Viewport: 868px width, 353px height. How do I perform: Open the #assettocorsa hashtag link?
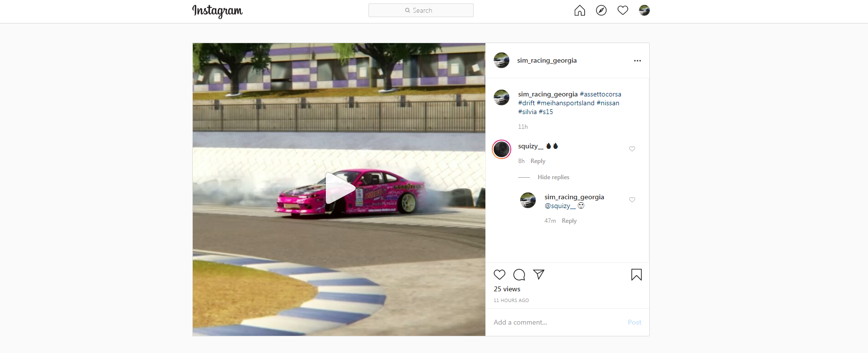click(x=600, y=94)
